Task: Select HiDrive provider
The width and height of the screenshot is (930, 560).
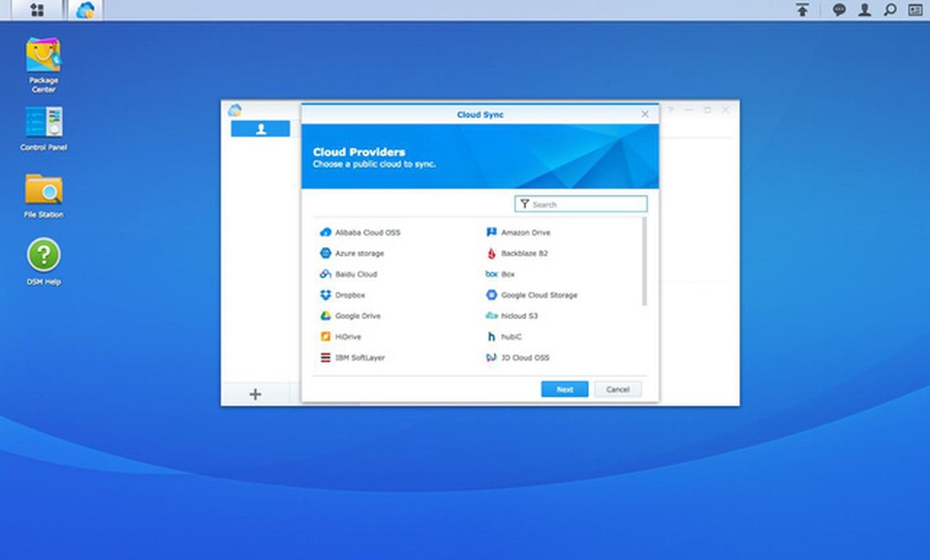Action: click(x=340, y=336)
